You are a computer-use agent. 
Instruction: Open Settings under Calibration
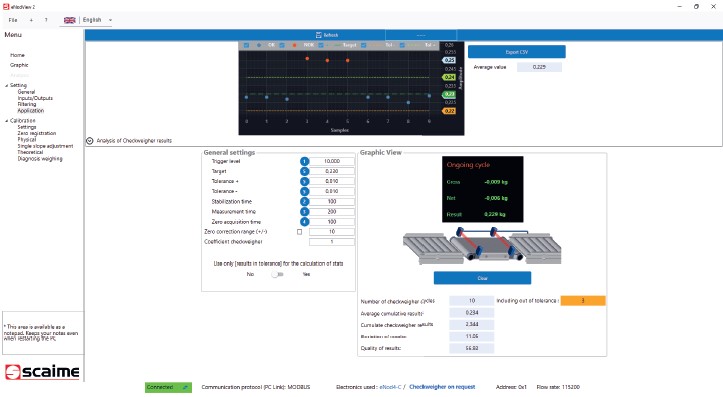point(27,127)
